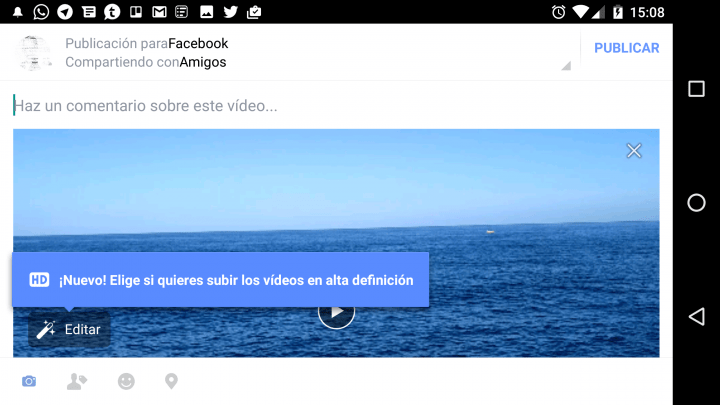Screen dimensions: 720x405
Task: Tap the bell notification icon
Action: click(17, 12)
